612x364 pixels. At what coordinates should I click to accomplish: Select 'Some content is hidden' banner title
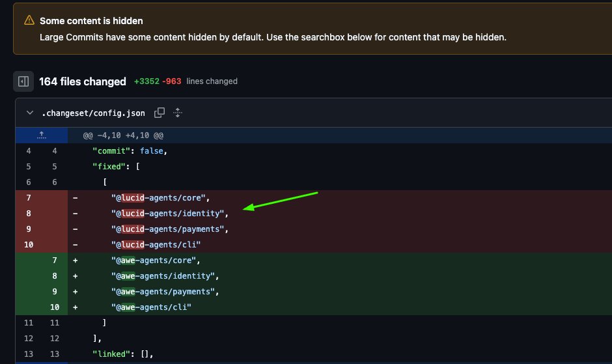click(91, 21)
